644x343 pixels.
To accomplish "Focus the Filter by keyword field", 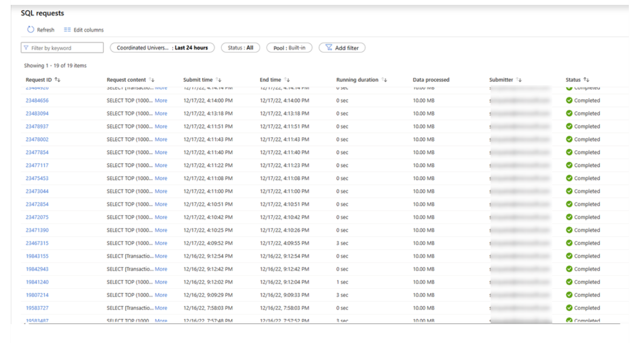I will tap(62, 48).
